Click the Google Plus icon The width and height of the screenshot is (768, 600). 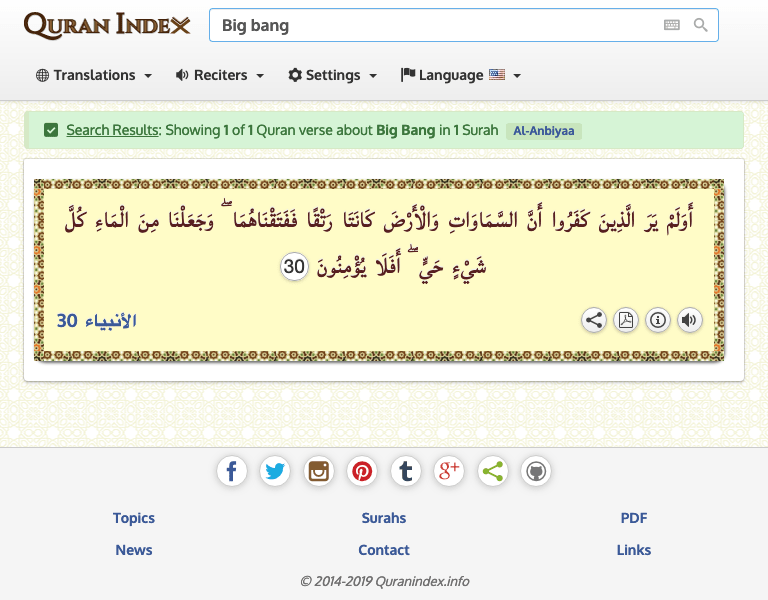449,471
